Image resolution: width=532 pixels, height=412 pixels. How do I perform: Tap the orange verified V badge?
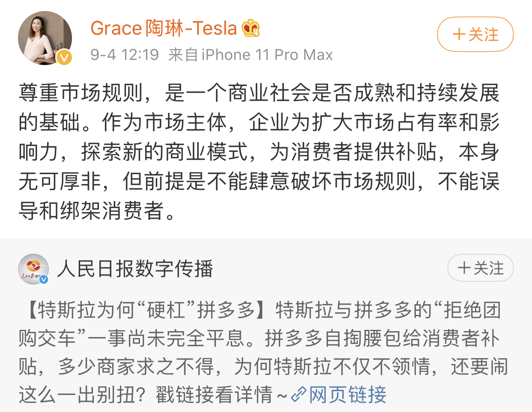[64, 57]
